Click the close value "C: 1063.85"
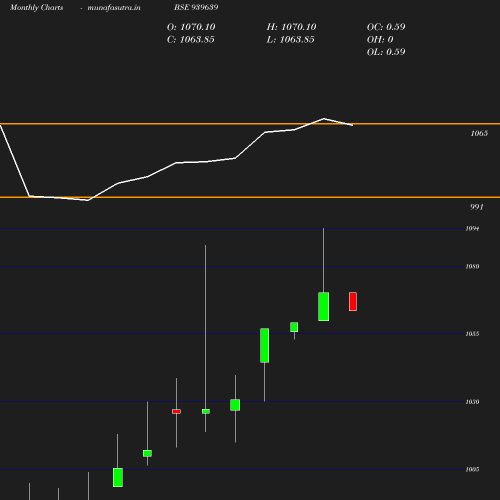The image size is (500, 500). pyautogui.click(x=191, y=39)
